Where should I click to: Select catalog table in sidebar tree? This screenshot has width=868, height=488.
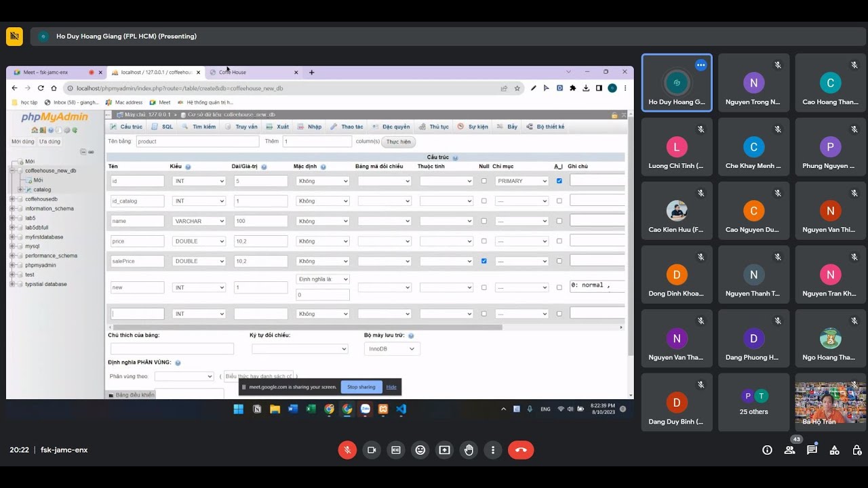[42, 190]
